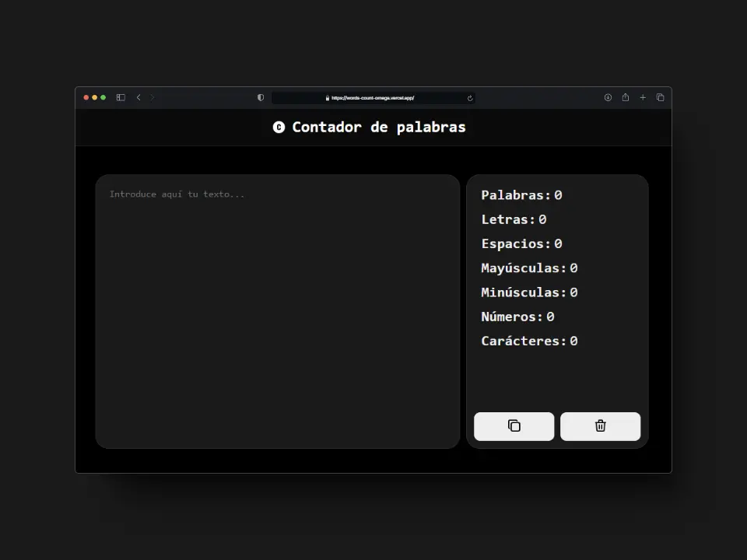
Task: Click the shield privacy icon
Action: click(260, 97)
